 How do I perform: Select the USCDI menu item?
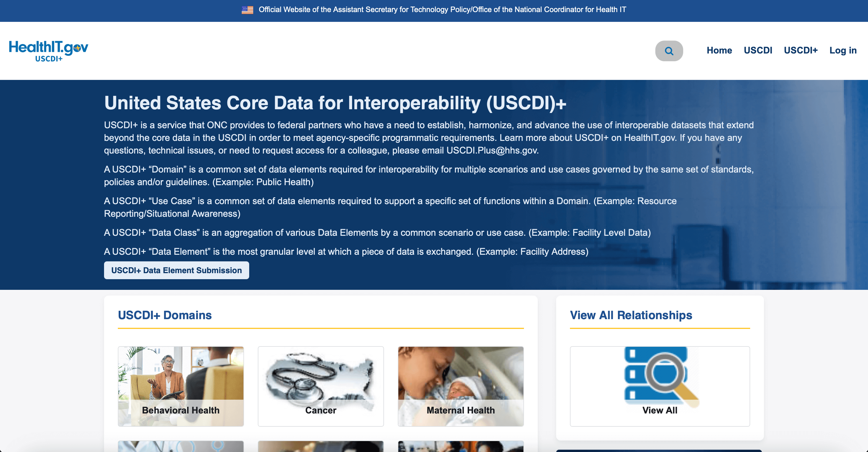(x=758, y=51)
